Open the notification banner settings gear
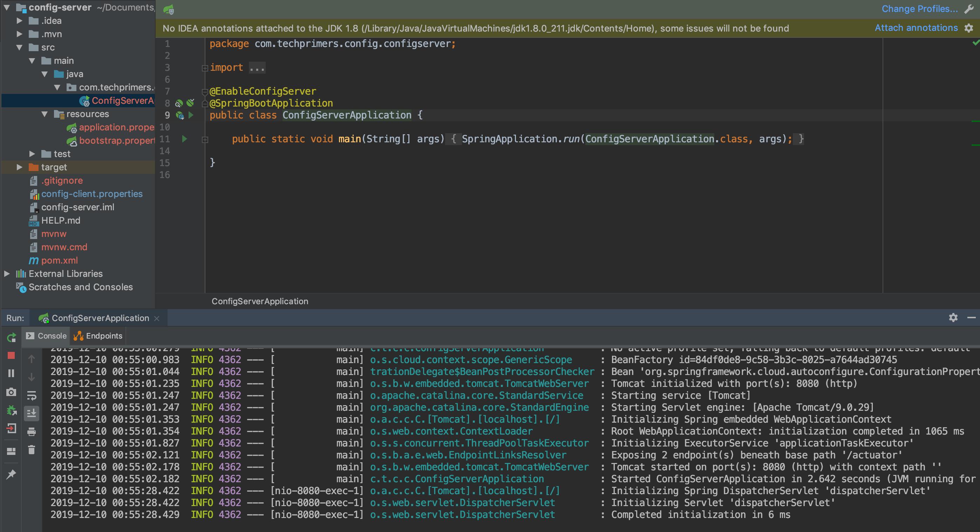Image resolution: width=980 pixels, height=532 pixels. tap(969, 28)
